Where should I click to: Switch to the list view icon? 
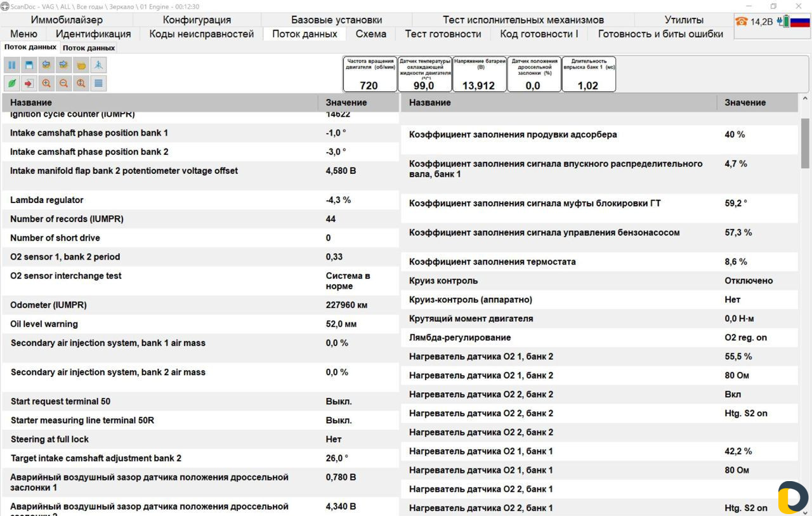[x=98, y=83]
